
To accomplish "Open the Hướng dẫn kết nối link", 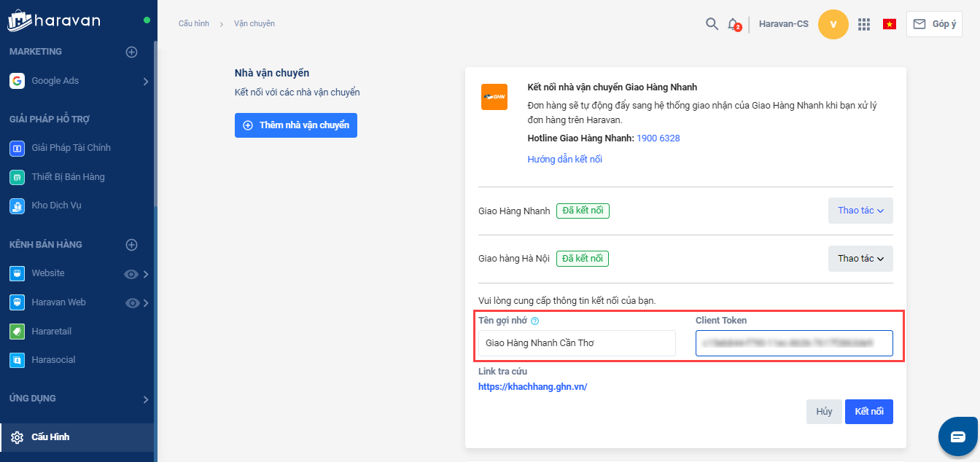I will point(564,160).
